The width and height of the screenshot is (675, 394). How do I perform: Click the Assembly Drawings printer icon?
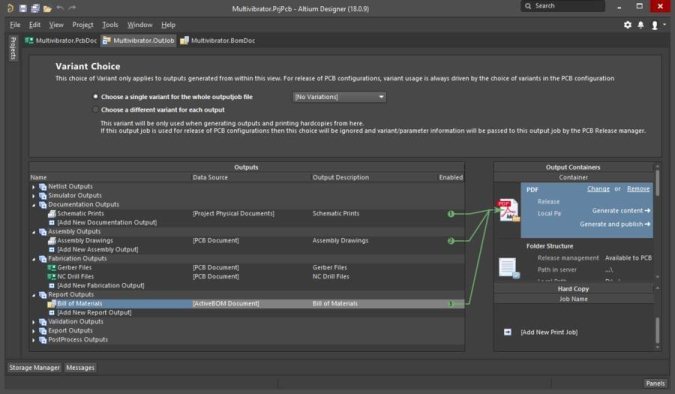52,241
